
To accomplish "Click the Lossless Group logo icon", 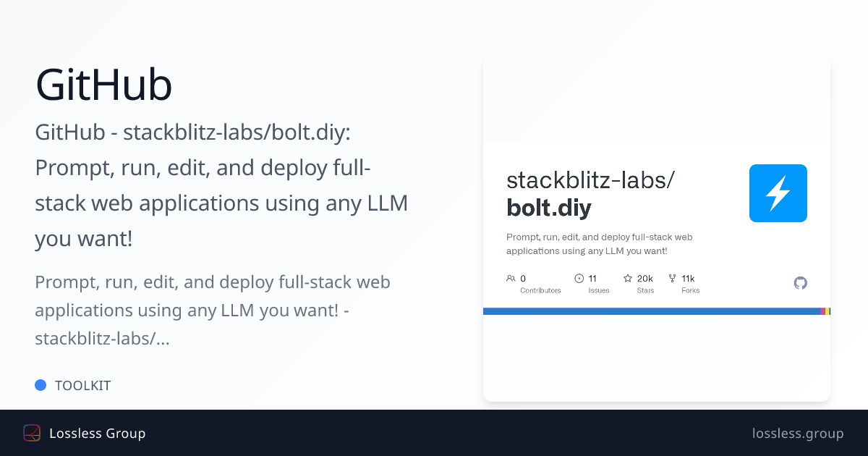I will tap(32, 433).
